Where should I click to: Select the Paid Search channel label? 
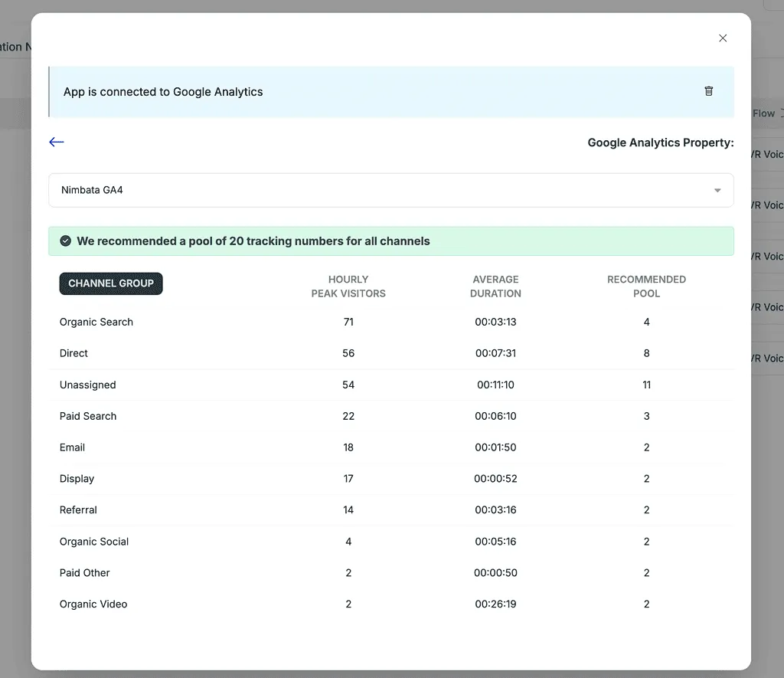pyautogui.click(x=88, y=416)
